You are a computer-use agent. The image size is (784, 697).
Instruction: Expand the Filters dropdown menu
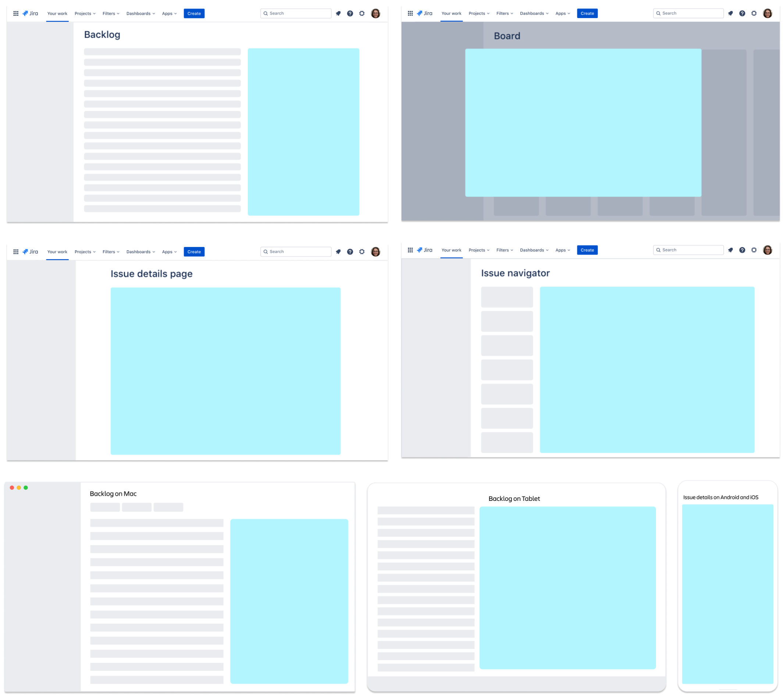point(110,14)
